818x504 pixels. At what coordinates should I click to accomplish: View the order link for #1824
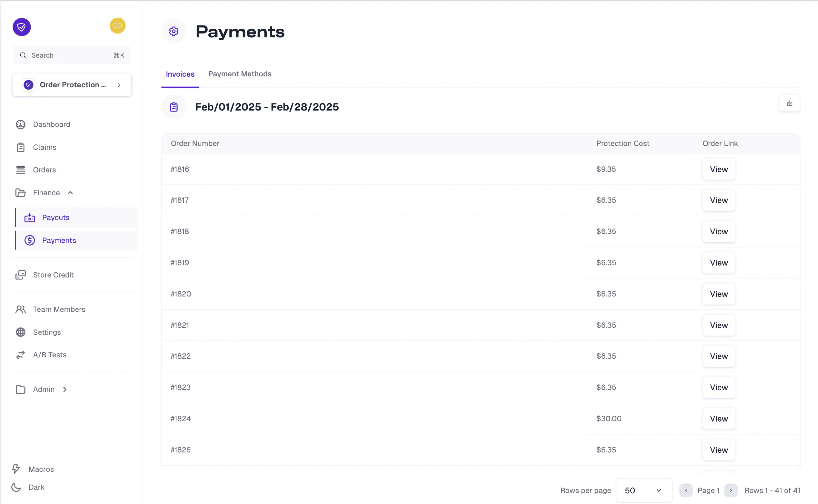coord(719,419)
